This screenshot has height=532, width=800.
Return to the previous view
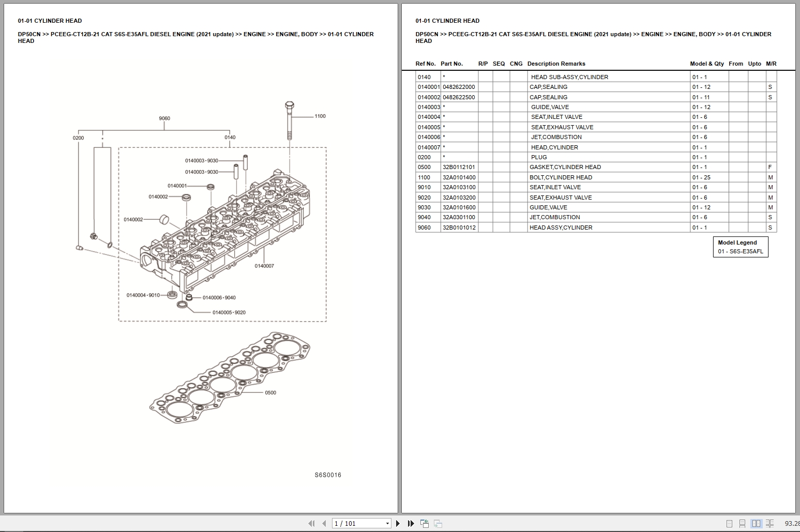click(x=424, y=523)
